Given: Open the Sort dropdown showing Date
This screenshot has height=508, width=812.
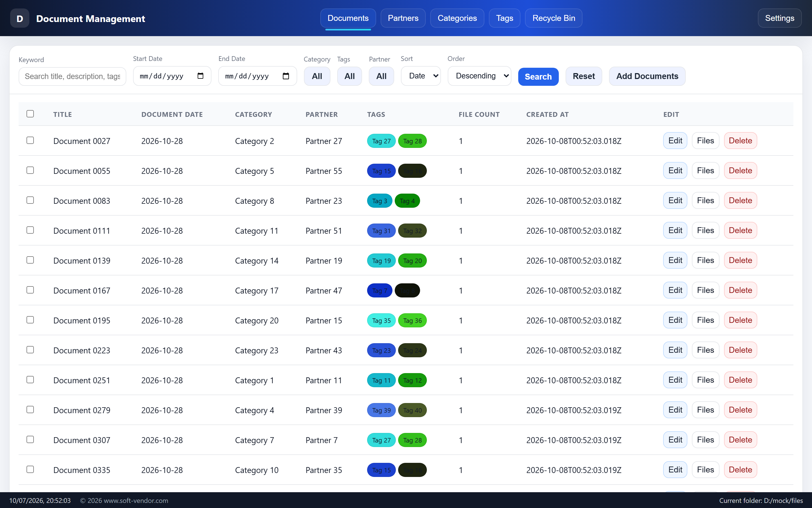Looking at the screenshot, I should point(421,76).
